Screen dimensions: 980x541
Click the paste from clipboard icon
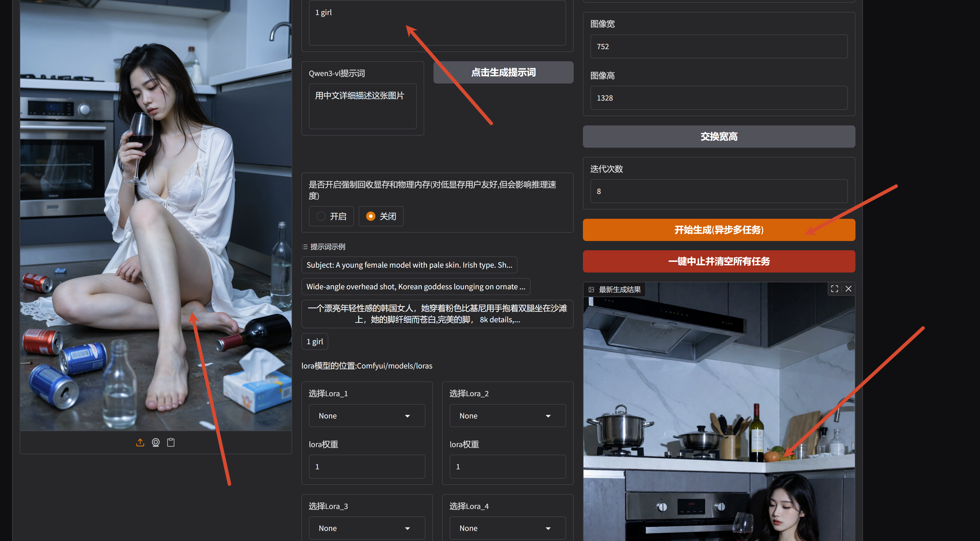171,442
